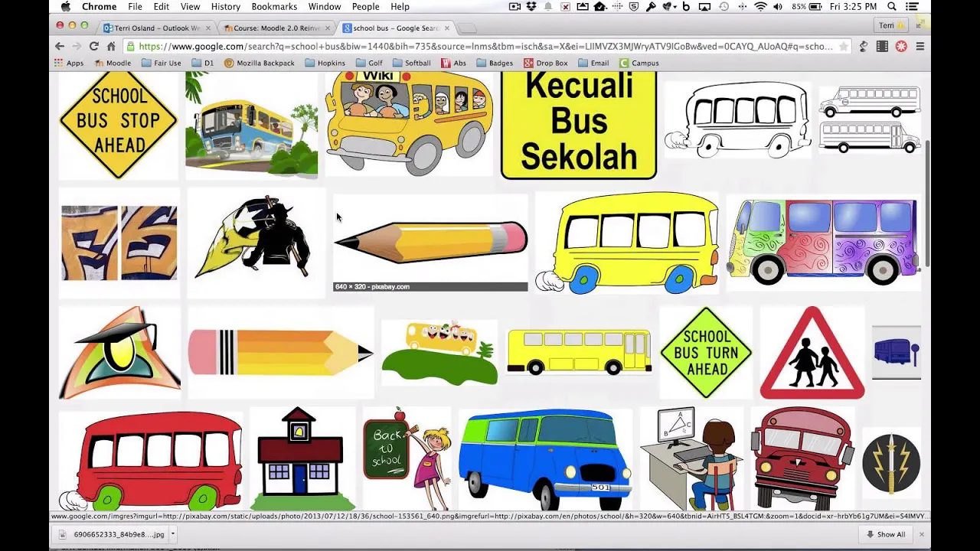The image size is (980, 551).
Task: Click the red asterisk extension icon
Action: (901, 46)
